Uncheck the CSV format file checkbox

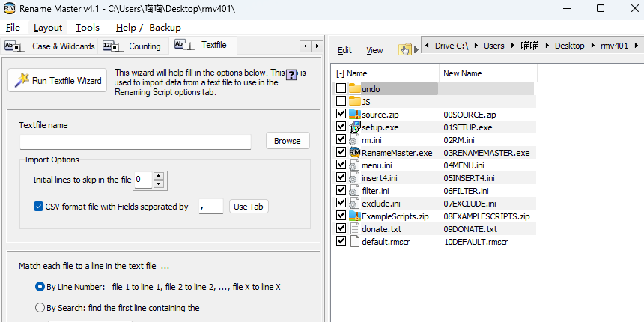39,207
